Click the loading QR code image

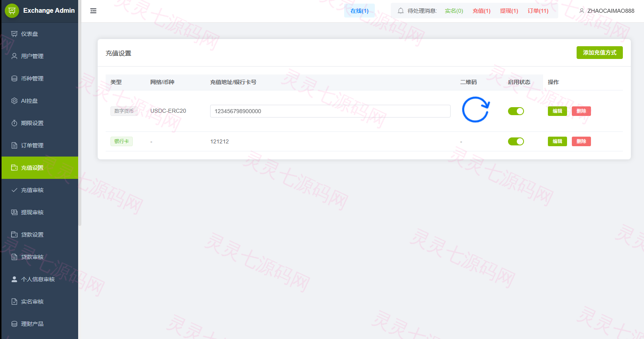tap(476, 110)
